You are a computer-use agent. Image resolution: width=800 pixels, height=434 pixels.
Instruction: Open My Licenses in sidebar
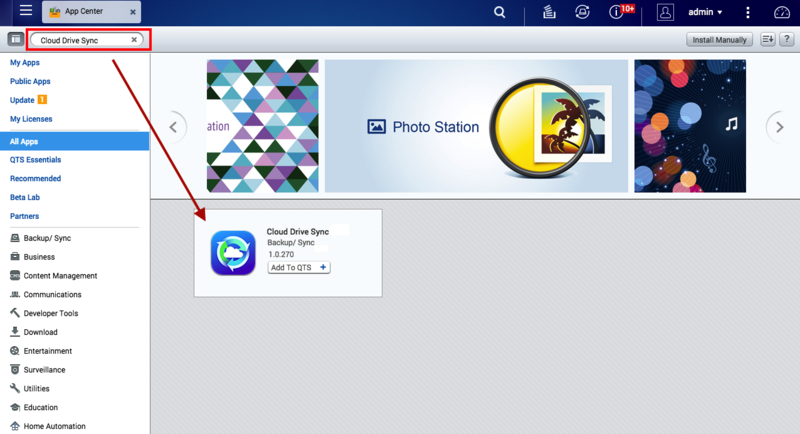31,119
